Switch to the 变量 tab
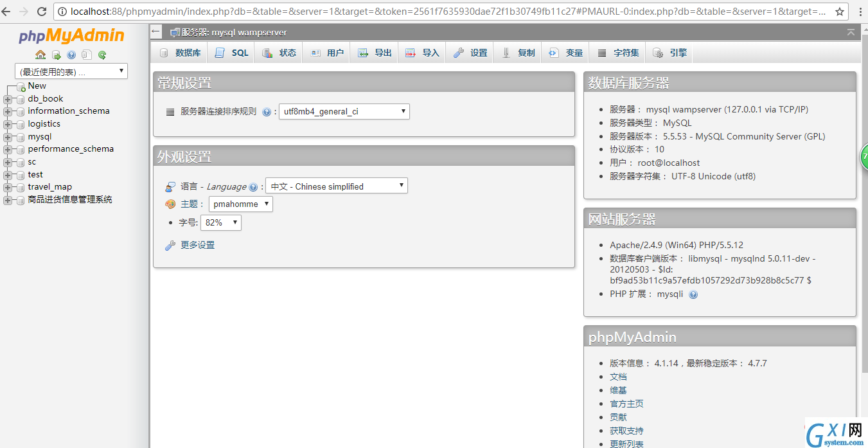The image size is (868, 448). (565, 53)
